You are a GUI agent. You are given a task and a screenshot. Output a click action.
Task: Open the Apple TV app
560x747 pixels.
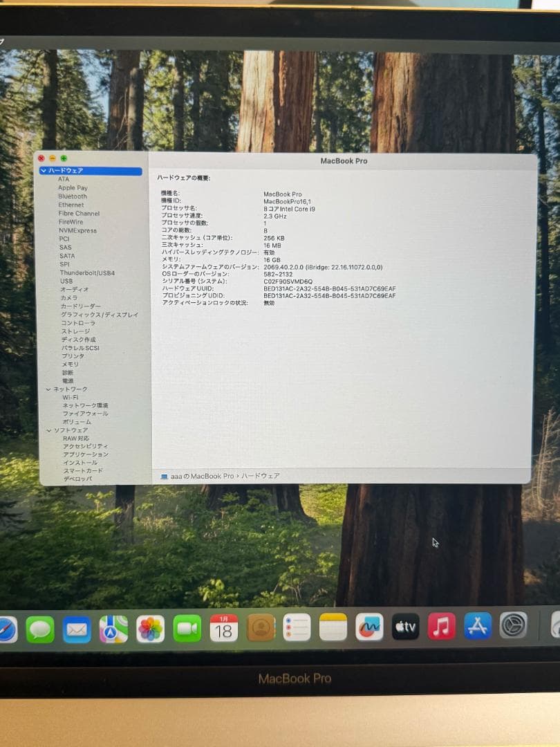407,627
